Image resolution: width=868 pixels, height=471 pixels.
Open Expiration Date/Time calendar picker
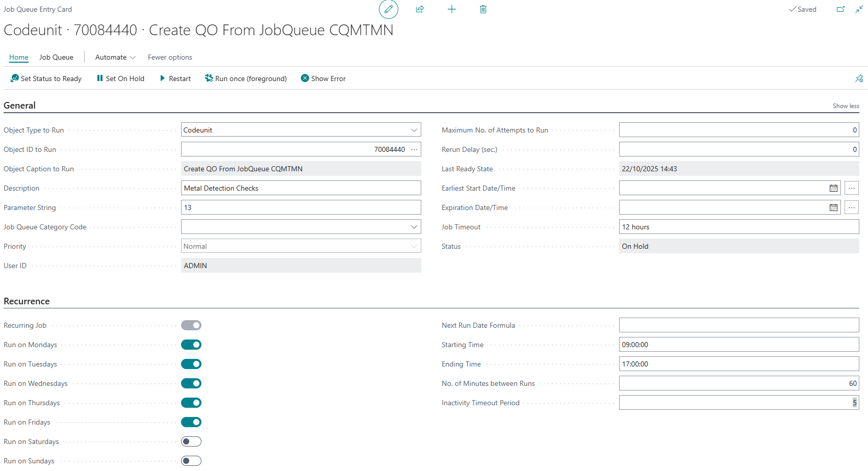click(x=833, y=207)
